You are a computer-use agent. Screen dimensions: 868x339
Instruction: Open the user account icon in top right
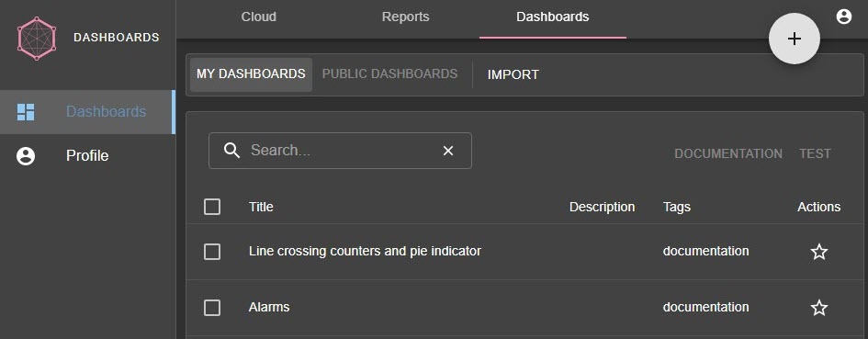tap(843, 17)
